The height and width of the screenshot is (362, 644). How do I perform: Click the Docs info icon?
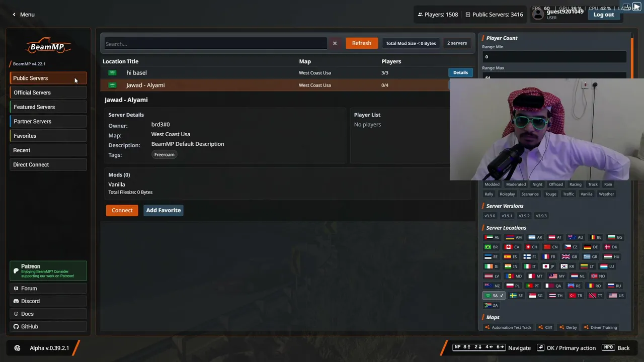16,314
